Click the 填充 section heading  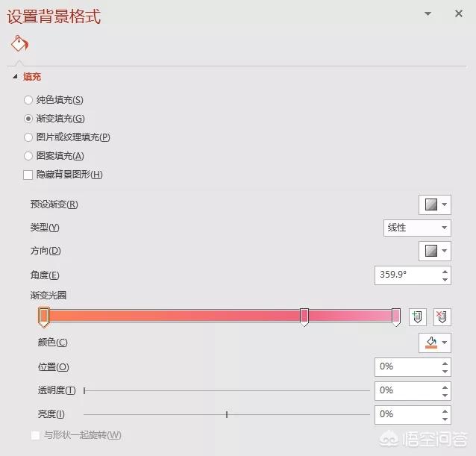tap(32, 77)
